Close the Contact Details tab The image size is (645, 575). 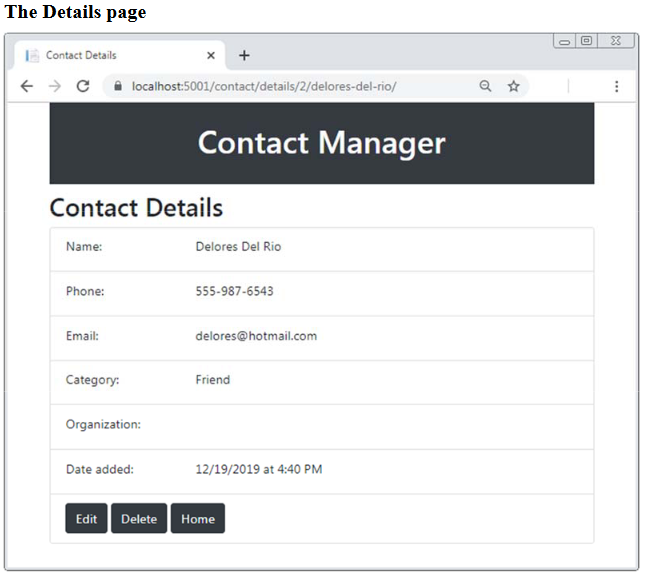click(211, 56)
